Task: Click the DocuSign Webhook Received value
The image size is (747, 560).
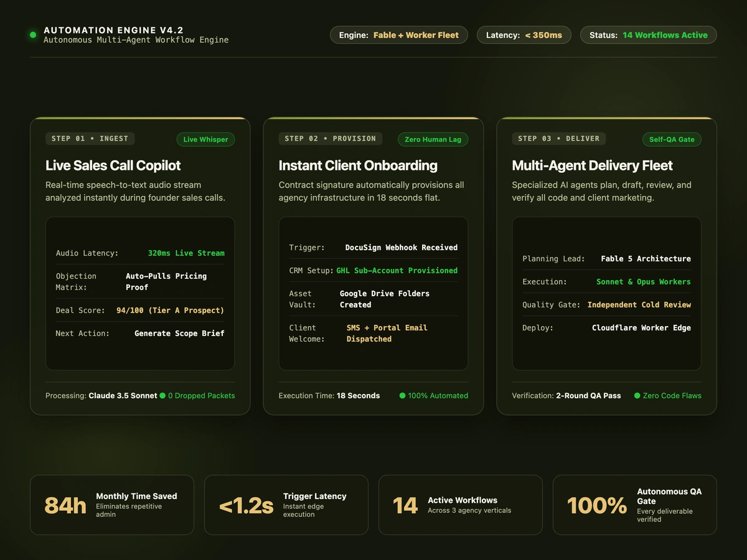Action: coord(402,248)
